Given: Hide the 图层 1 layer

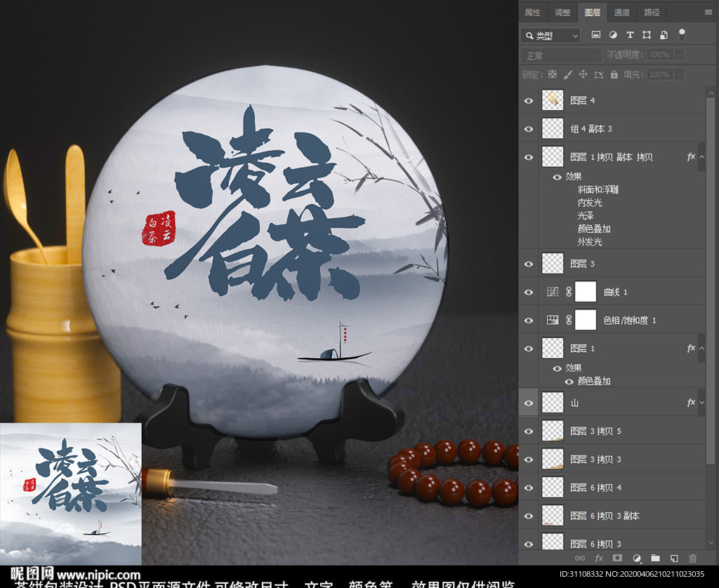Looking at the screenshot, I should (x=529, y=349).
